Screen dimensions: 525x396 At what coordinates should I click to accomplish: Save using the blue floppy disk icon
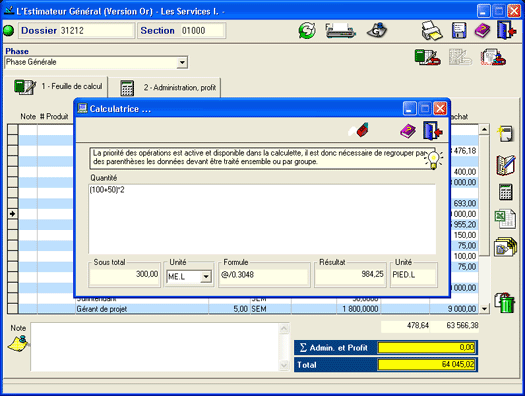pos(459,30)
